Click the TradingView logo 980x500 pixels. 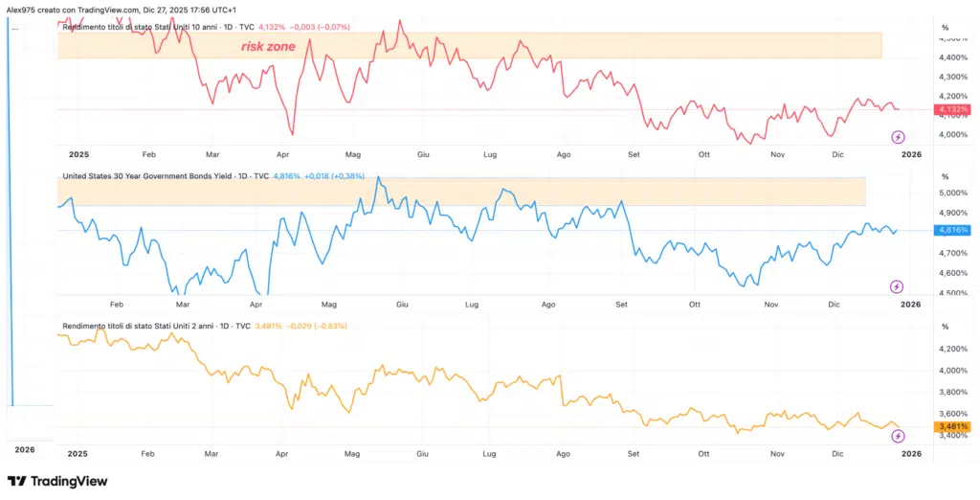pos(57,482)
